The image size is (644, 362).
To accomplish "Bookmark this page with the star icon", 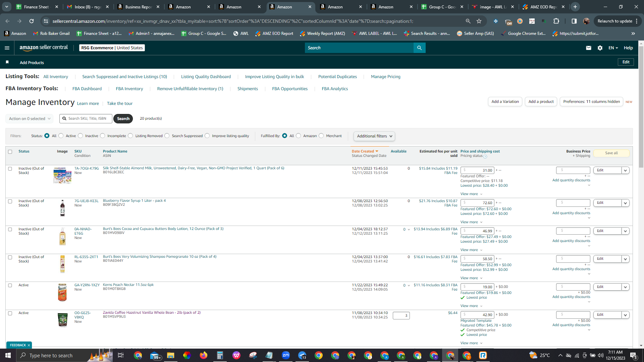I will pyautogui.click(x=479, y=21).
